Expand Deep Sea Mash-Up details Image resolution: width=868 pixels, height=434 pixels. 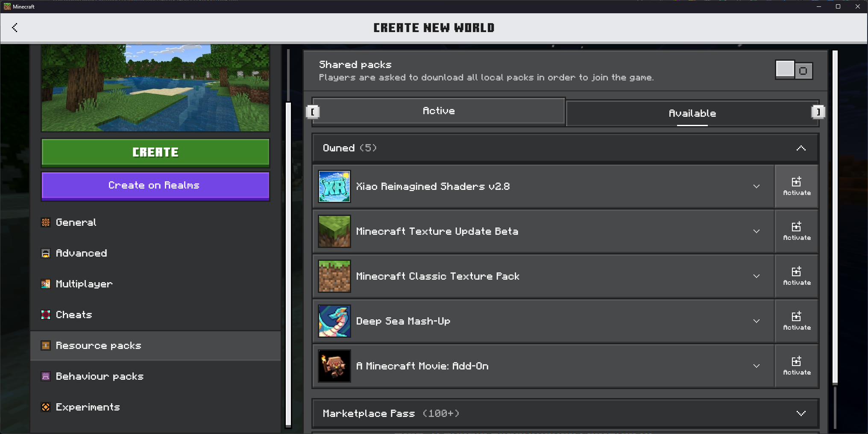tap(757, 321)
